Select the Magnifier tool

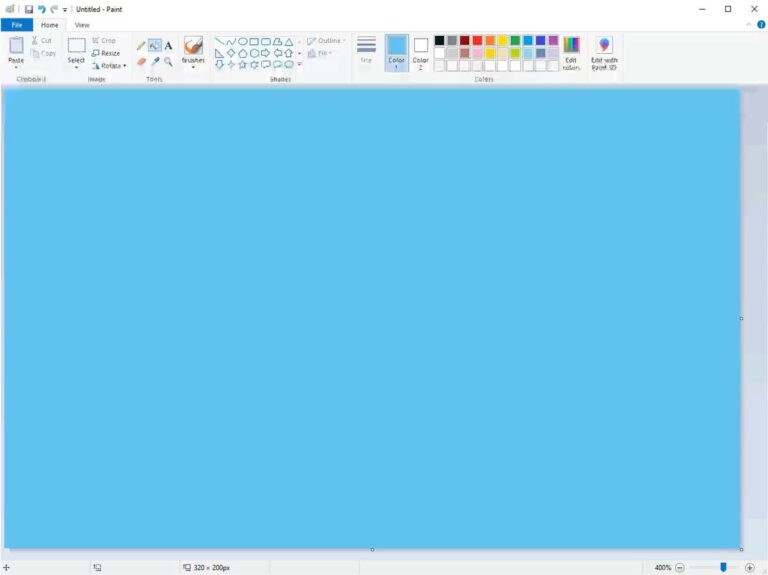[168, 61]
